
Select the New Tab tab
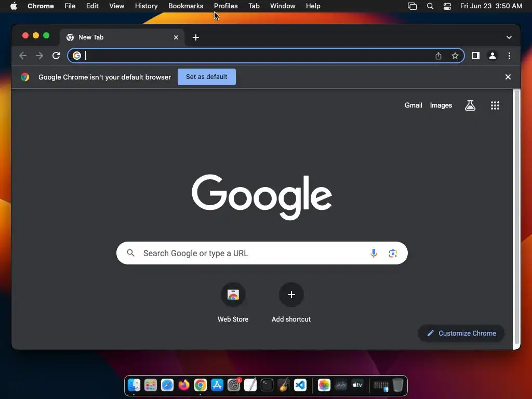coord(122,37)
